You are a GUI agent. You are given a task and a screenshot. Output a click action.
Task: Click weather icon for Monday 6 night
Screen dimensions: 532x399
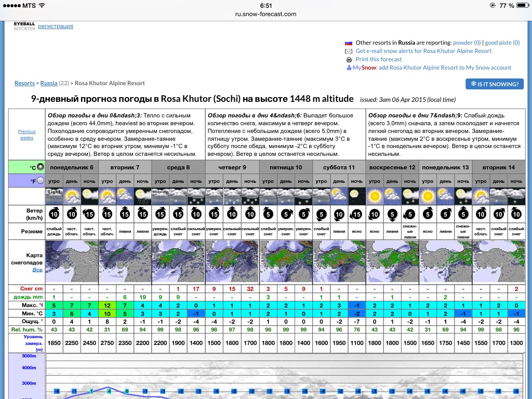(89, 196)
